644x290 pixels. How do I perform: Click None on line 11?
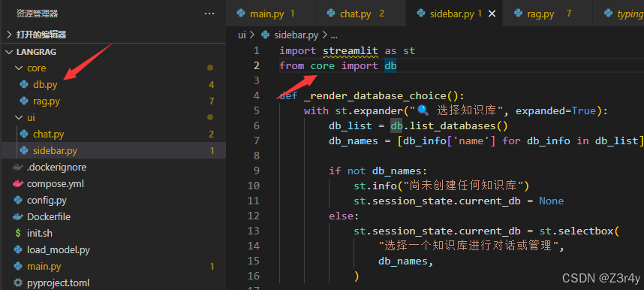pyautogui.click(x=551, y=201)
